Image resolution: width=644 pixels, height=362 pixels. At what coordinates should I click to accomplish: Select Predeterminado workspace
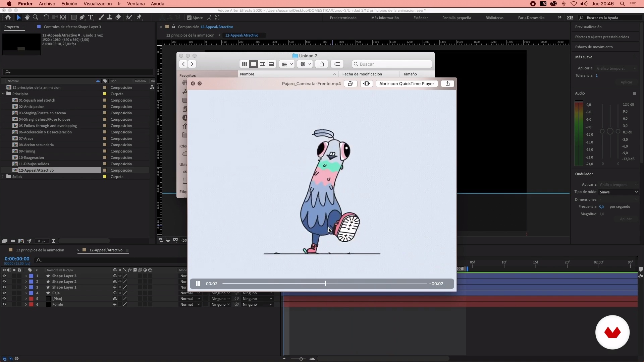[343, 18]
